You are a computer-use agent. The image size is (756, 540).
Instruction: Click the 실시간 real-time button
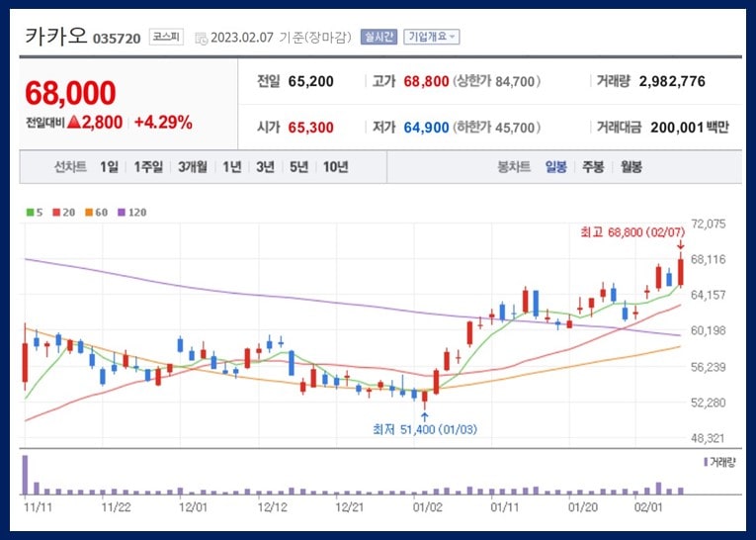point(378,37)
